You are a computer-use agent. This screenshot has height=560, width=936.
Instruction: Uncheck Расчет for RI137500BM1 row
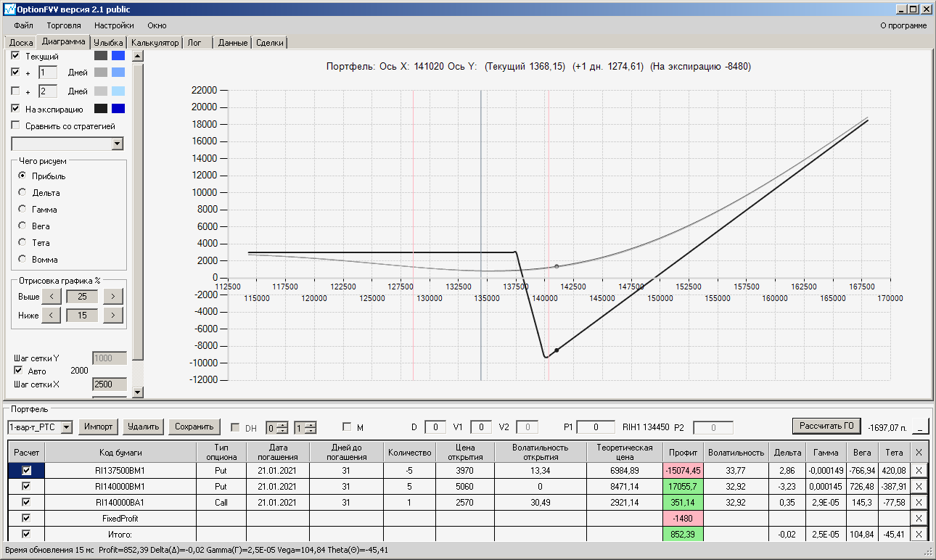[x=27, y=470]
